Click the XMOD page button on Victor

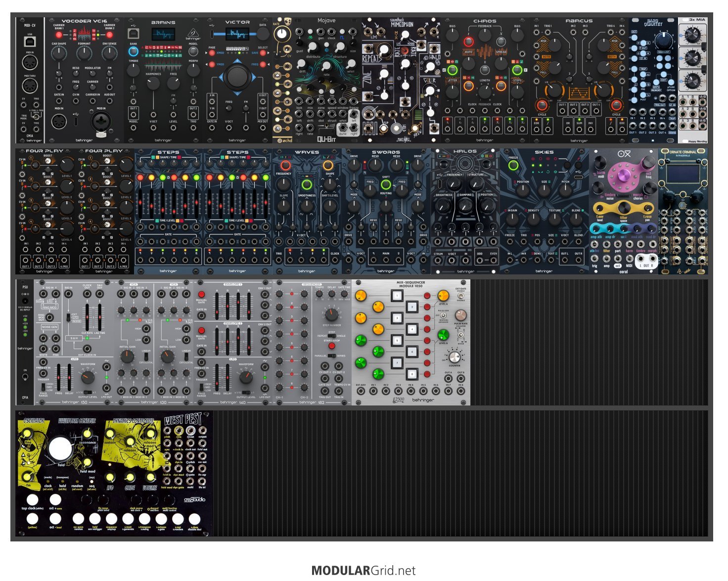212,53
